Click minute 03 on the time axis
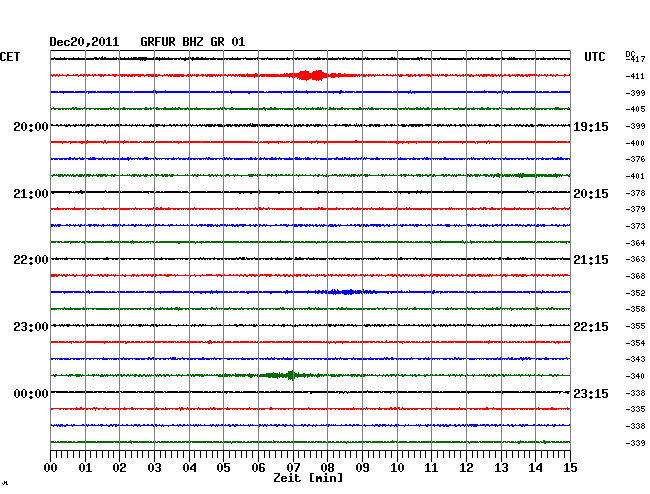This screenshot has height=494, width=650. (x=154, y=468)
